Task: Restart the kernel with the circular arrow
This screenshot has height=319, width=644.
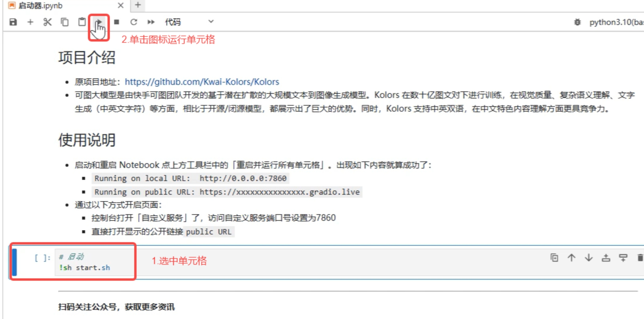Action: coord(134,22)
